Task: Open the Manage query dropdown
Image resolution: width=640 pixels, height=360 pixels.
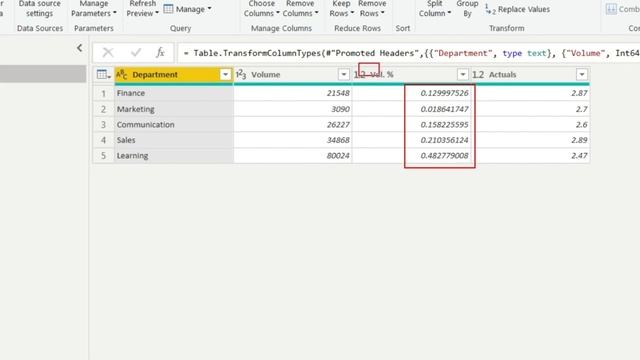Action: [194, 9]
